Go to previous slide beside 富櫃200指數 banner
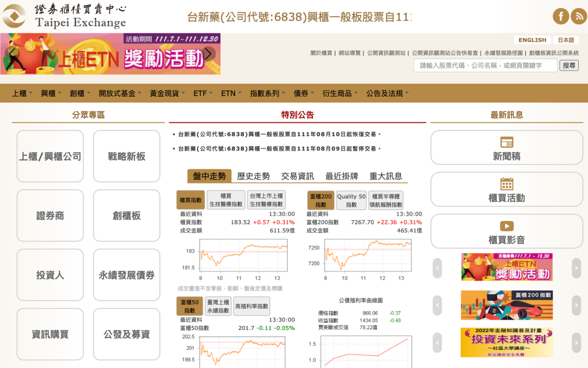 pos(437,305)
